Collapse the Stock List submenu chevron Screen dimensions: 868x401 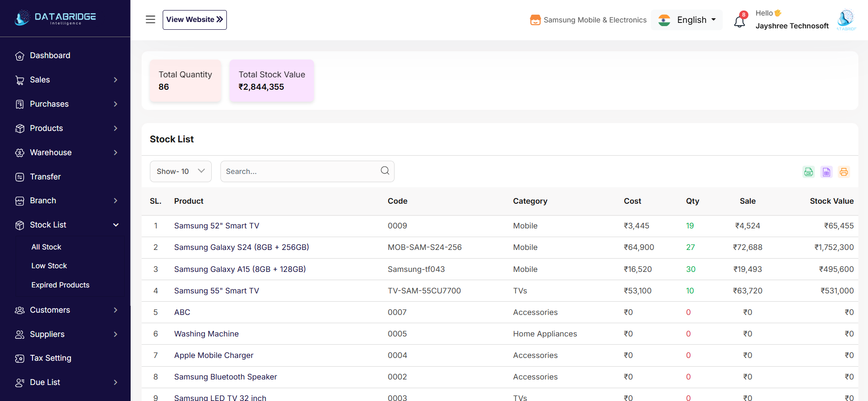[116, 225]
